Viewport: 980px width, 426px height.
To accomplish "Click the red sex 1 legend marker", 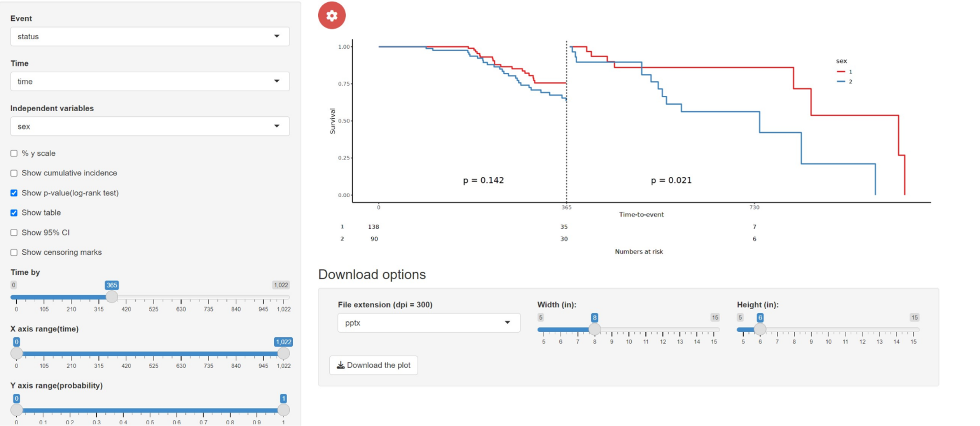I will pyautogui.click(x=841, y=72).
